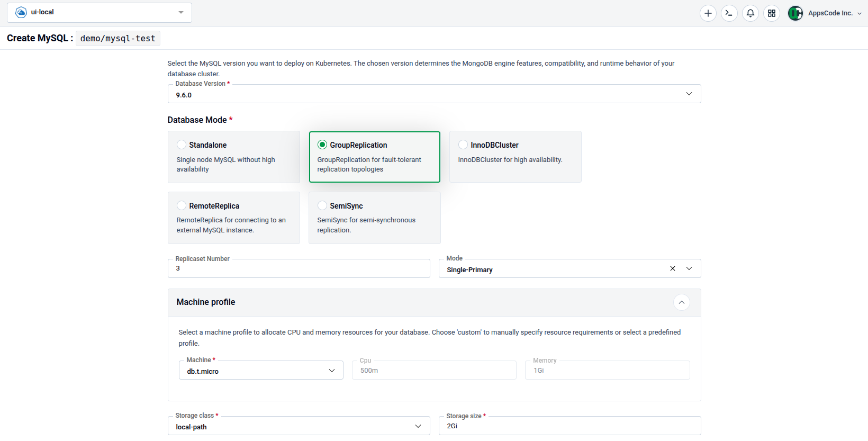868x441 pixels.
Task: Open the terminal console icon
Action: point(729,13)
